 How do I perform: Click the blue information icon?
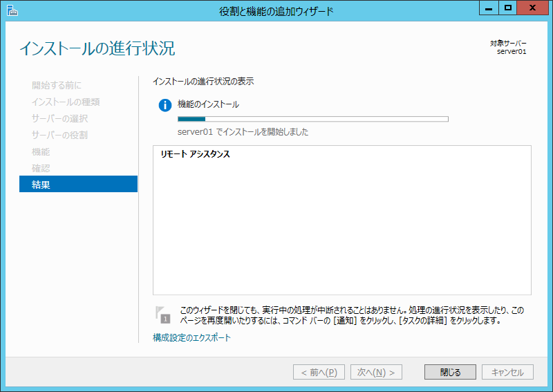tap(165, 105)
